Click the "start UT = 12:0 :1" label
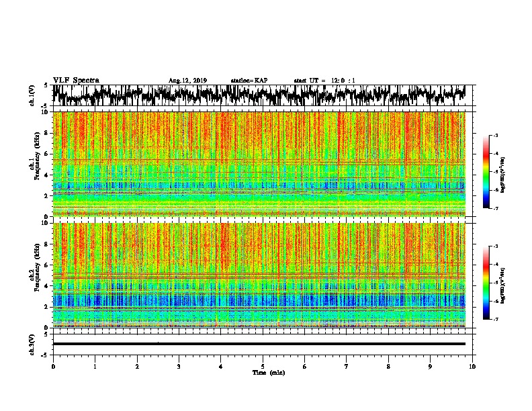532x411 pixels. click(x=324, y=81)
